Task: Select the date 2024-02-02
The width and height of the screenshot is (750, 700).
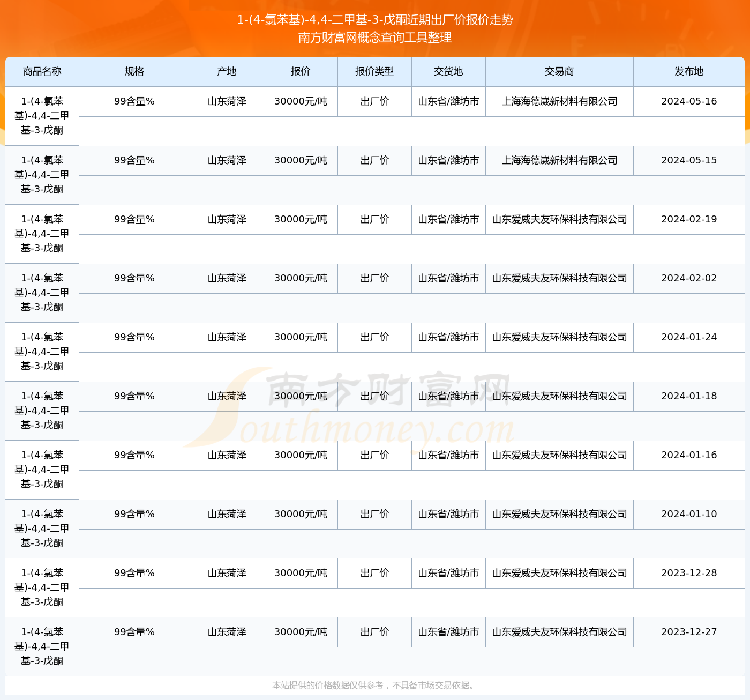Action: (x=689, y=278)
